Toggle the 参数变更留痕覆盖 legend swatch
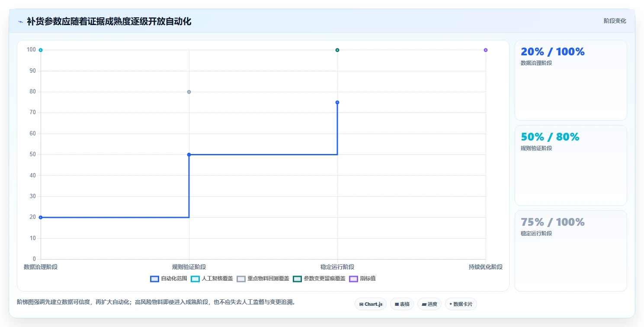This screenshot has width=644, height=327. (297, 279)
